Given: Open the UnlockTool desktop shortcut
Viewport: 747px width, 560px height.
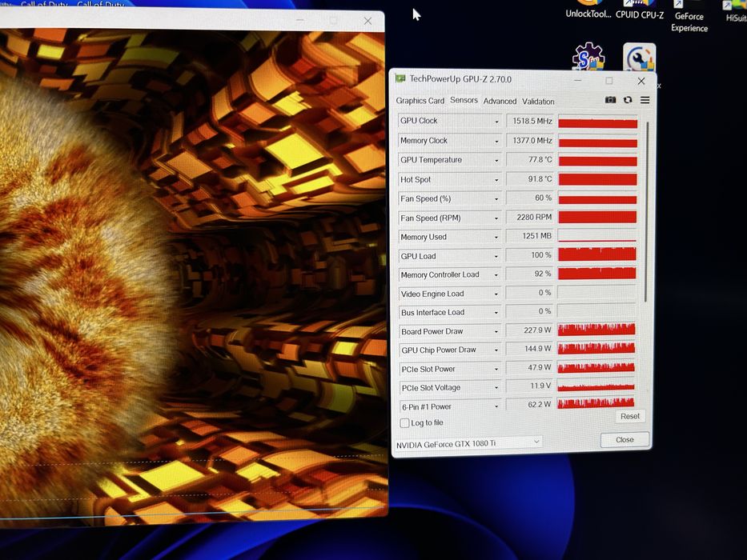Looking at the screenshot, I should tap(588, 10).
